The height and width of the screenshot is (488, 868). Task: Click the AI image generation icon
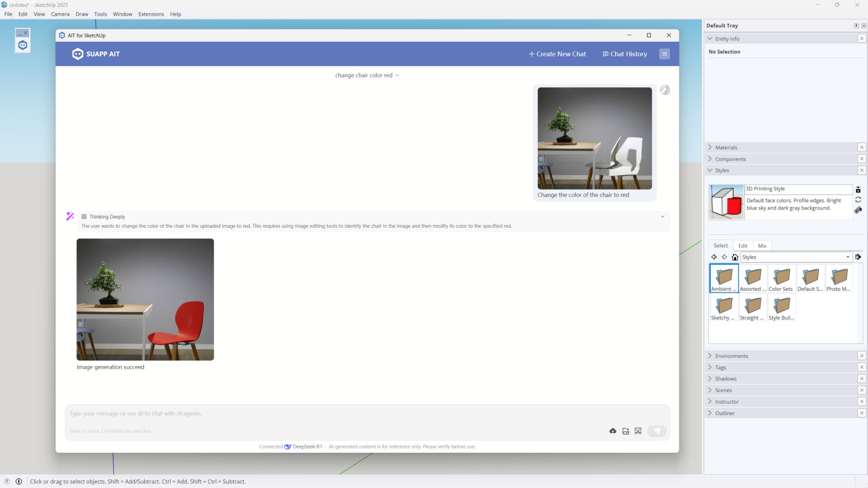[x=626, y=431]
